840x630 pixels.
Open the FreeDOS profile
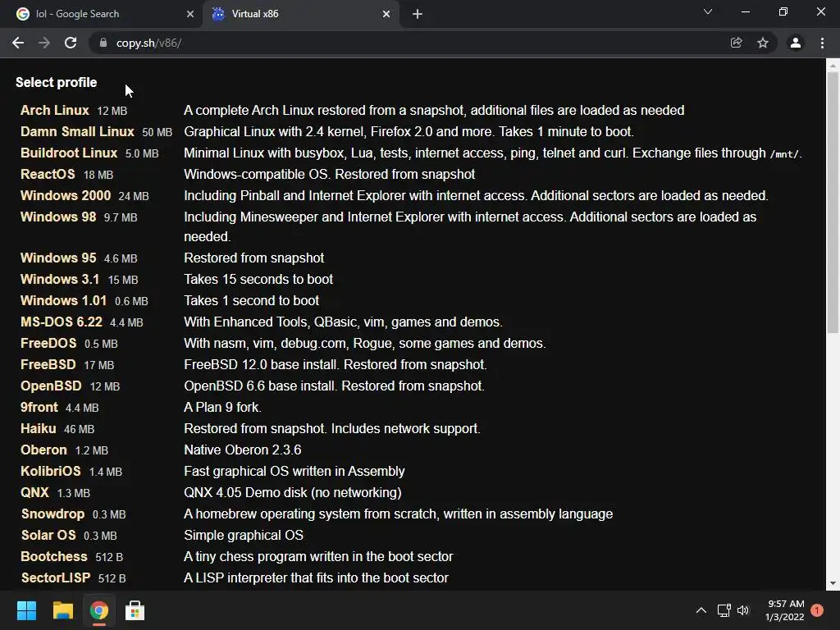point(48,344)
